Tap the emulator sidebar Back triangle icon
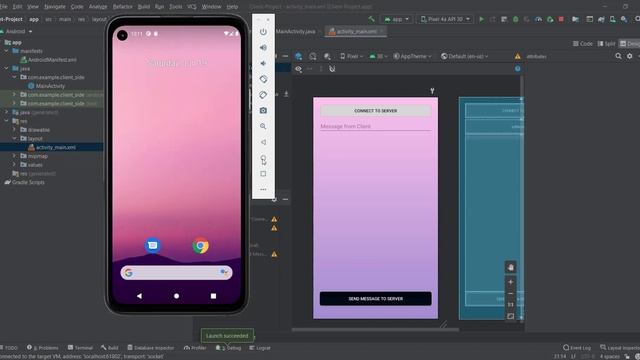The height and width of the screenshot is (360, 640). pos(263,142)
